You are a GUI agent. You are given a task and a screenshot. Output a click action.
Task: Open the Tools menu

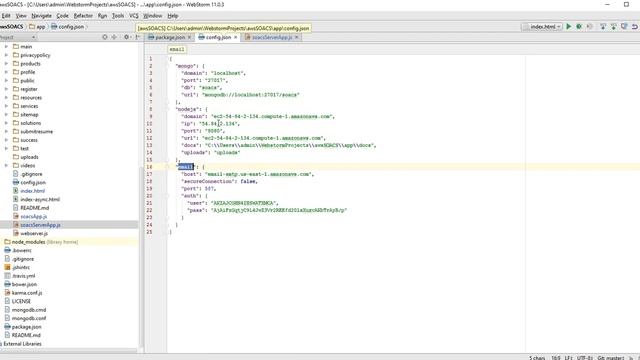click(x=118, y=16)
